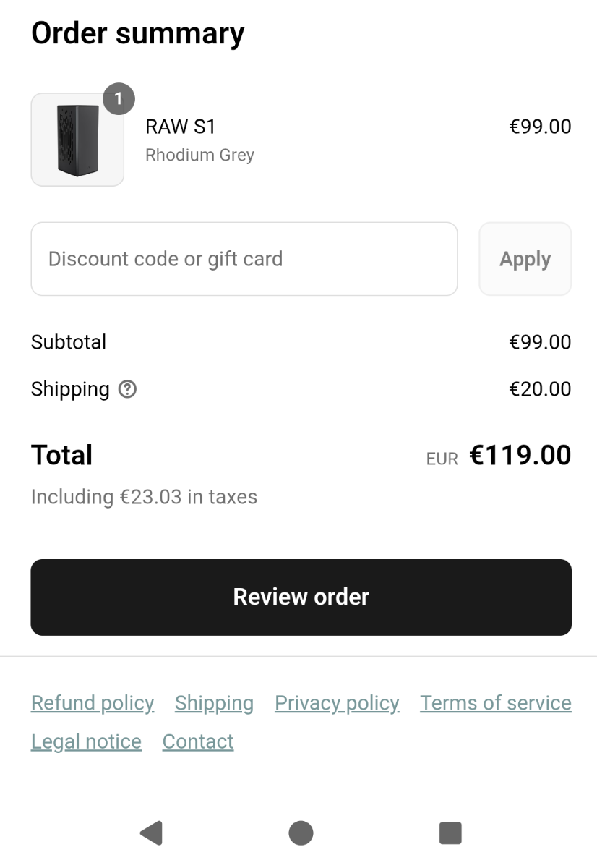This screenshot has width=597, height=868.
Task: Click the Order summary heading
Action: tap(137, 33)
